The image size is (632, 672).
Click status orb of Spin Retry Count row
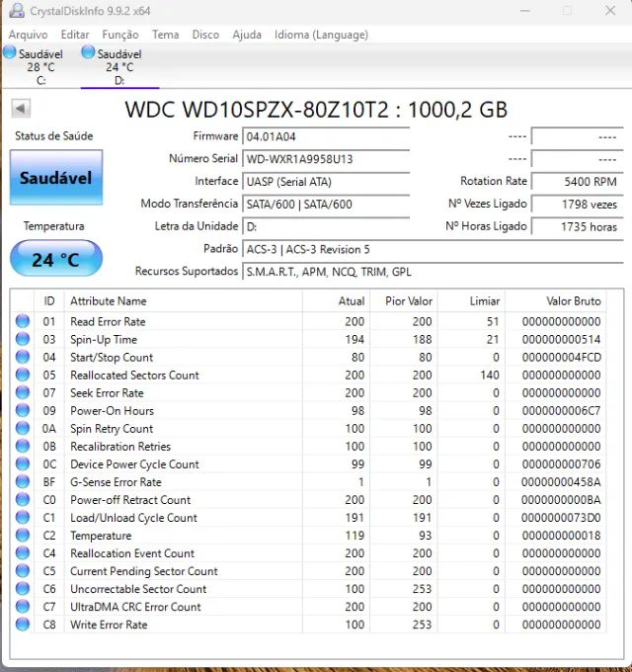23,428
